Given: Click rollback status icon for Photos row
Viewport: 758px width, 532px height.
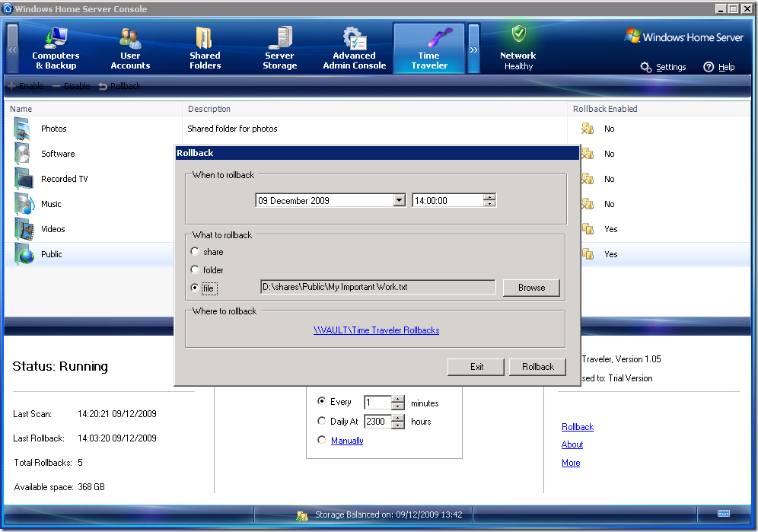Looking at the screenshot, I should click(588, 129).
